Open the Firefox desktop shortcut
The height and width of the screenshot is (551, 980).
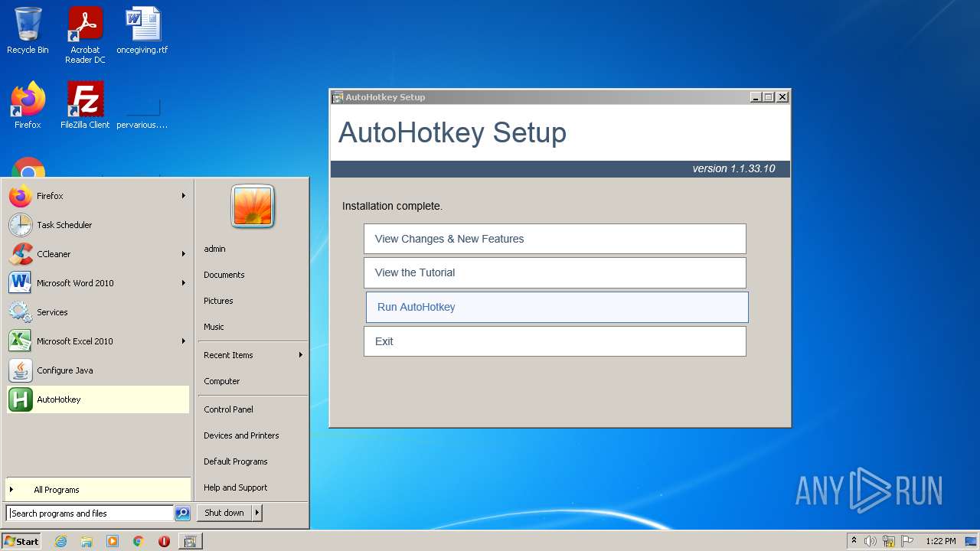point(28,105)
